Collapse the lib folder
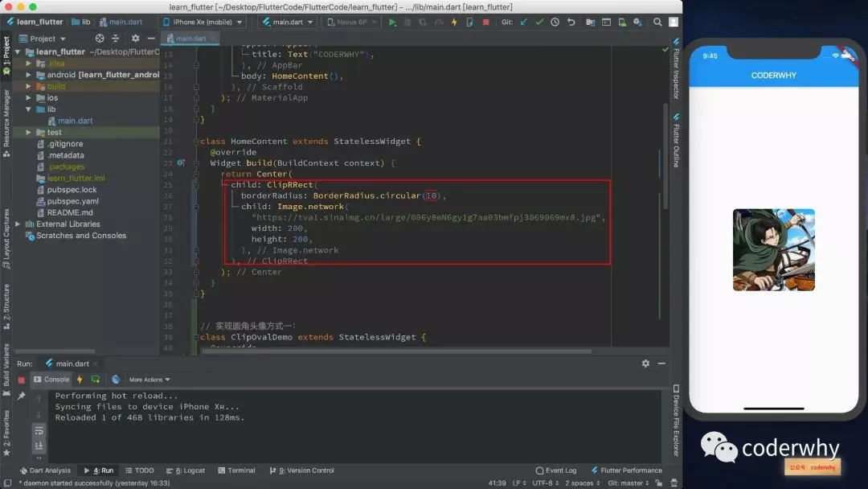Viewport: 868px width, 489px height. pyautogui.click(x=28, y=109)
